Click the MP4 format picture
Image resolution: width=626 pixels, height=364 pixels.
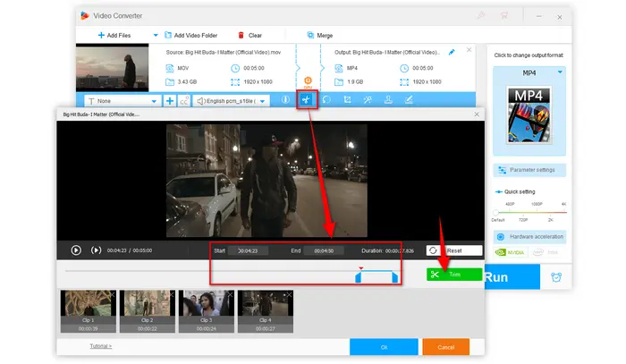coord(529,115)
